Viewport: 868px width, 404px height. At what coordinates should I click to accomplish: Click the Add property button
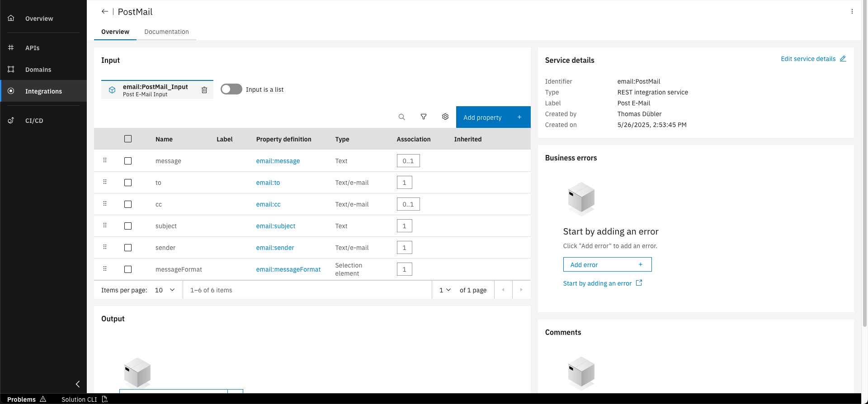pos(493,117)
